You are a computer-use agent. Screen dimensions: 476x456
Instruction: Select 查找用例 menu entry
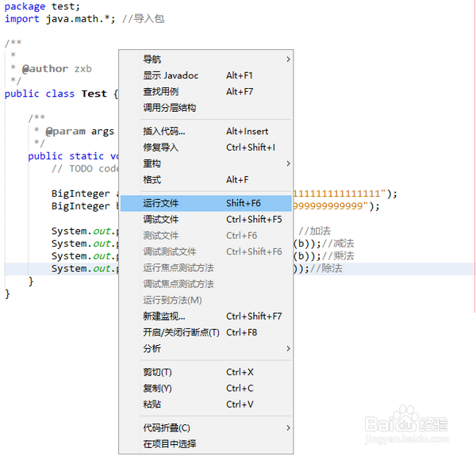(206, 91)
